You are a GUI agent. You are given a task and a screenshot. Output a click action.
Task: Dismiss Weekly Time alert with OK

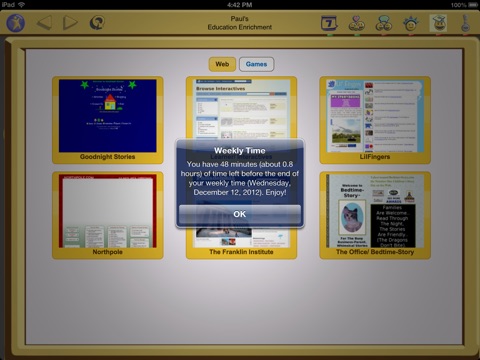(240, 214)
